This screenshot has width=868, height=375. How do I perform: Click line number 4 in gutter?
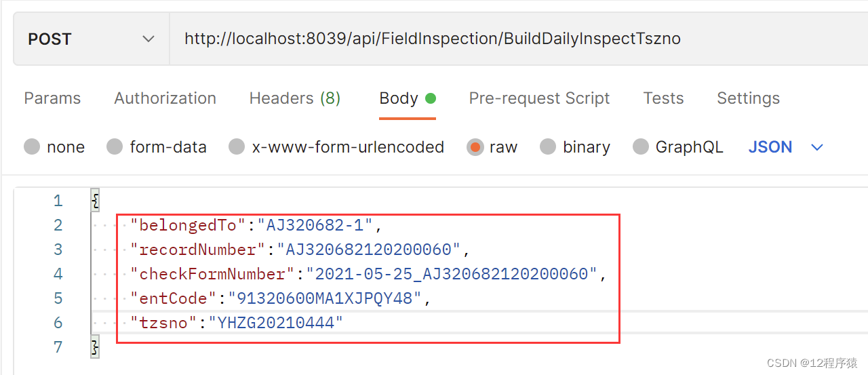point(58,274)
